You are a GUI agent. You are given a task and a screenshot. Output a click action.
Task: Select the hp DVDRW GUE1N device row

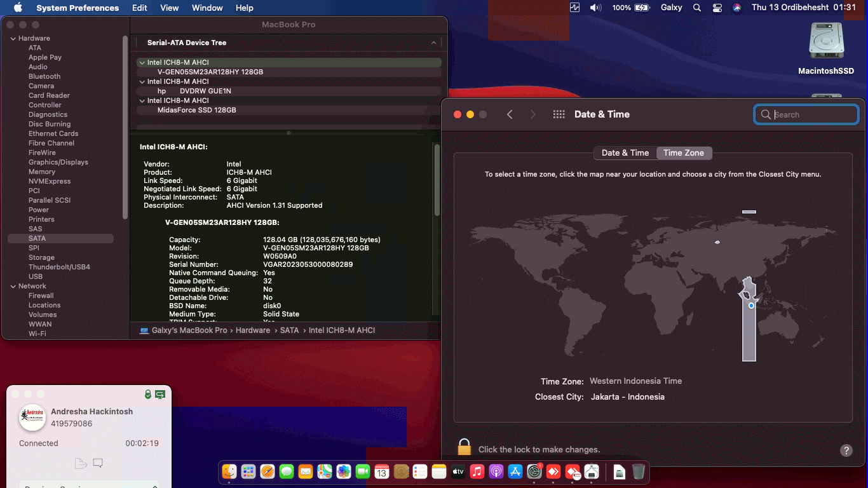coord(288,91)
